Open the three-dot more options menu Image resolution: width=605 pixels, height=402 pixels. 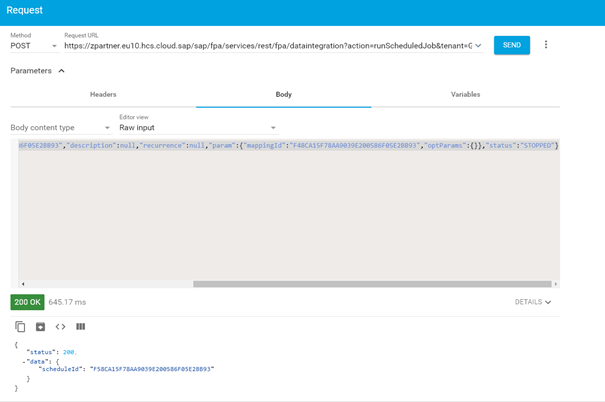[546, 45]
